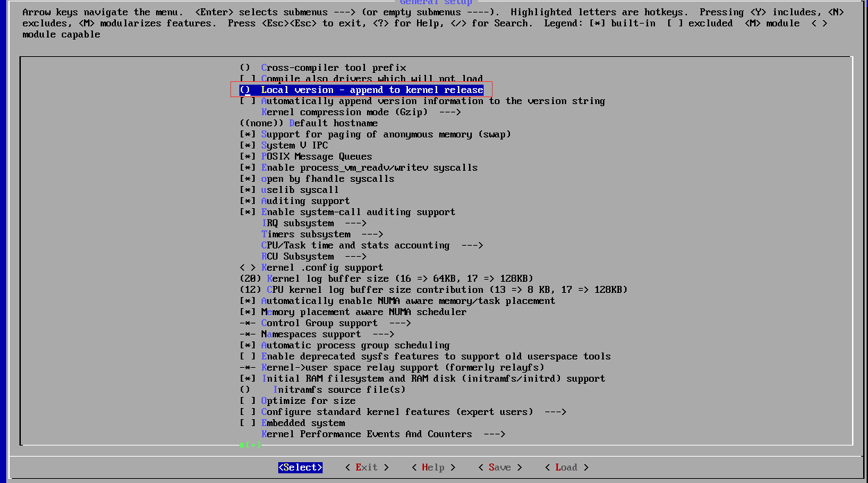The image size is (868, 483).
Task: Select Cross-compiler tool prefix entry
Action: tap(333, 68)
